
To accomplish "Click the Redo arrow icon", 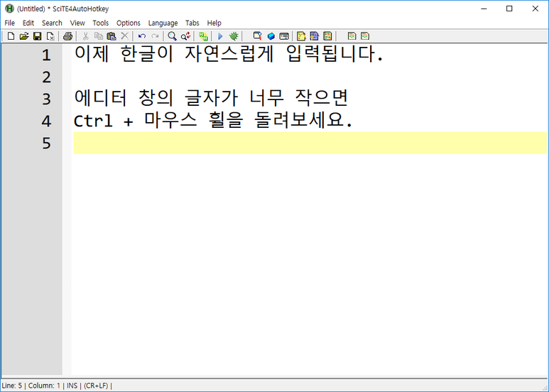I will [155, 36].
